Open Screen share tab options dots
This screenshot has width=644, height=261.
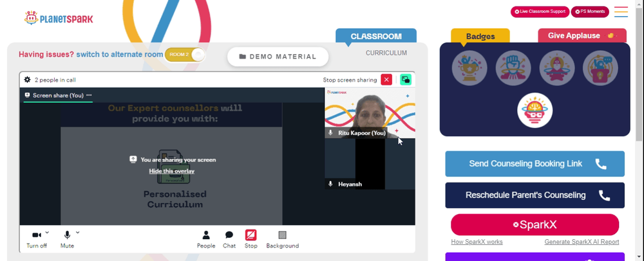[x=89, y=95]
